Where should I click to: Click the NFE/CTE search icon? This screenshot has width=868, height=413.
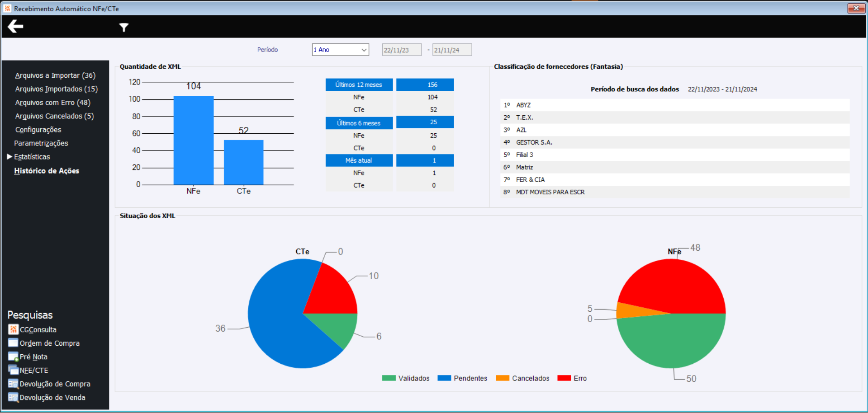click(13, 370)
